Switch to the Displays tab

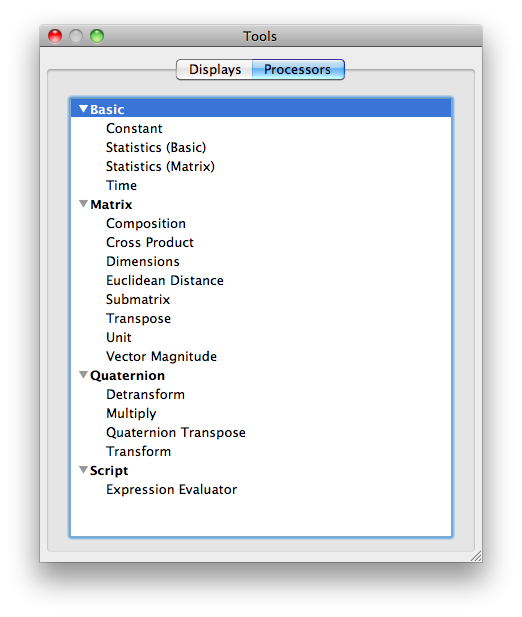pyautogui.click(x=214, y=70)
